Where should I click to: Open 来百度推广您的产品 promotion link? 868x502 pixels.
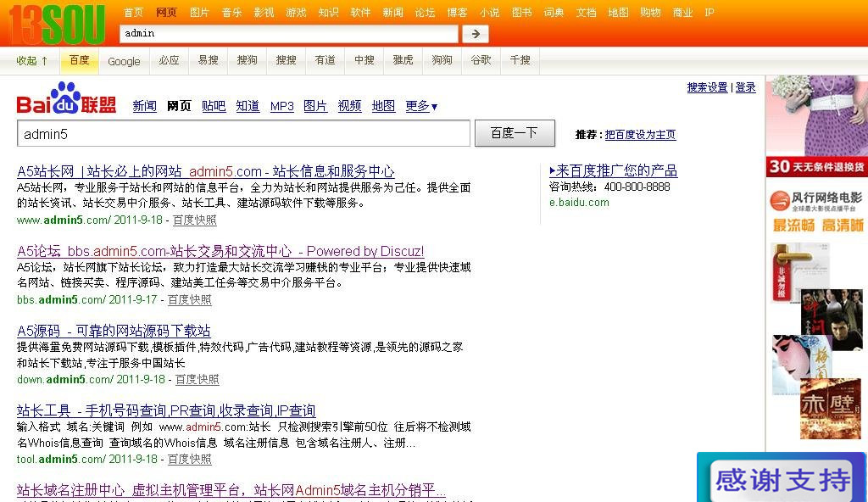coord(614,170)
